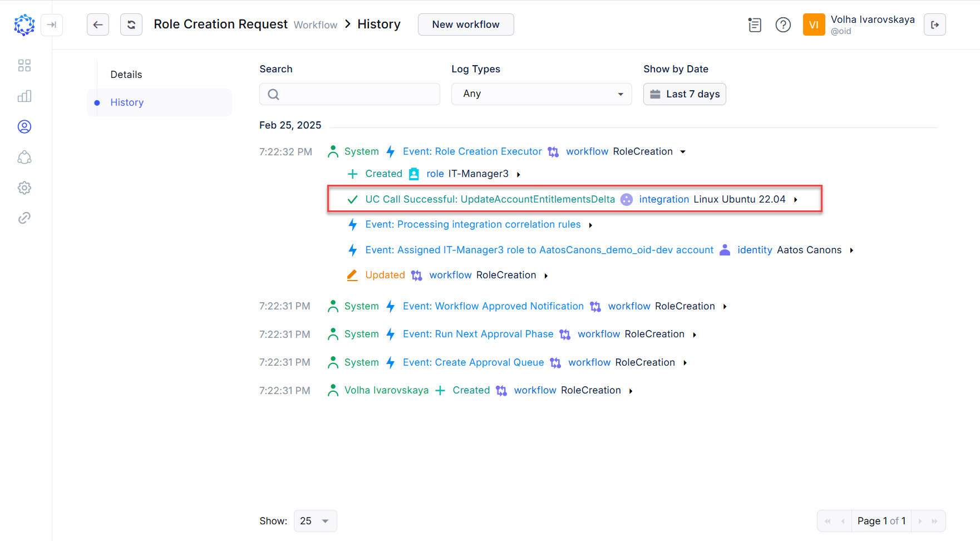Click the New workflow button
The height and width of the screenshot is (541, 980).
click(x=466, y=24)
